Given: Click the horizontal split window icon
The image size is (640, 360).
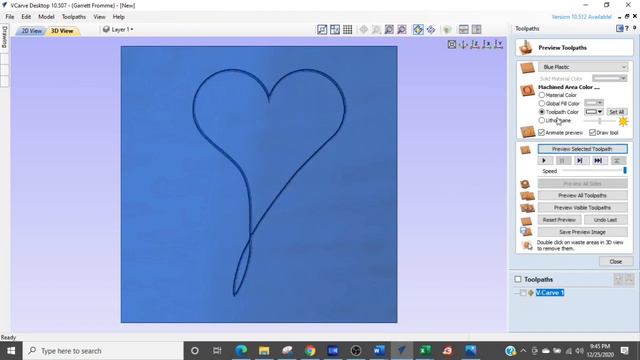Looking at the screenshot, I should [x=464, y=29].
